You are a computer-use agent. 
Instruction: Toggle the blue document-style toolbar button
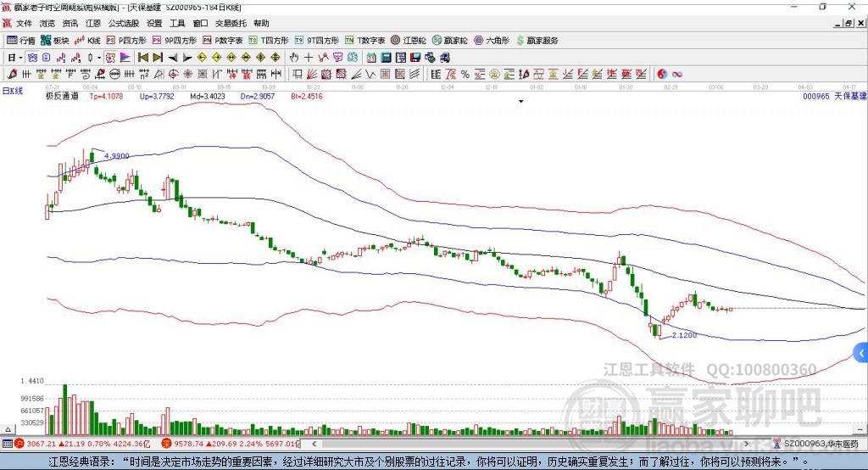(x=47, y=58)
